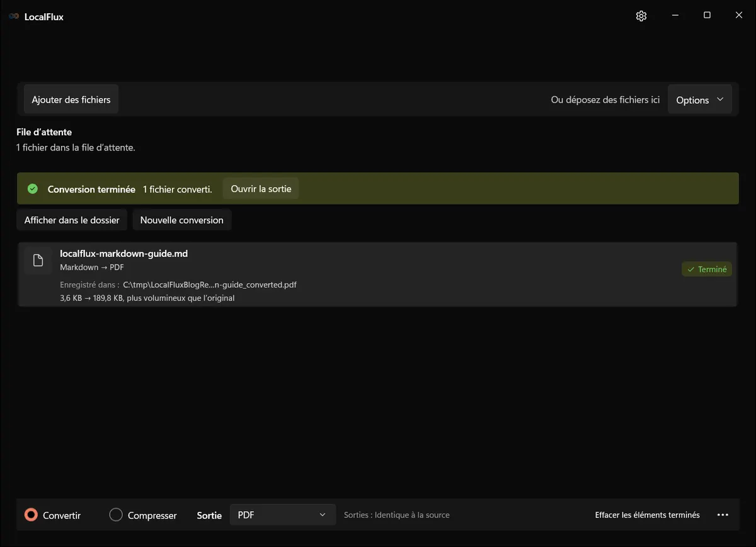Select the Convertir radio option
Image resolution: width=756 pixels, height=547 pixels.
coord(53,515)
